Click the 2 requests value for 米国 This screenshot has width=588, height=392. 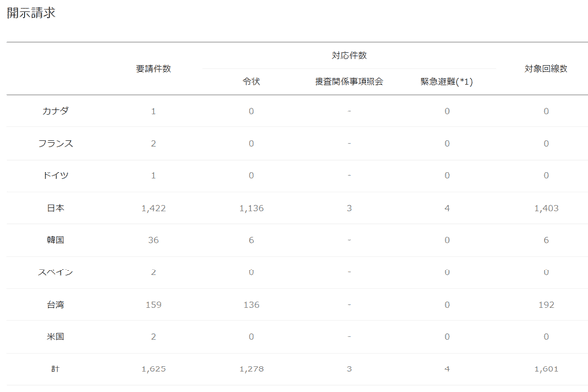[153, 337]
